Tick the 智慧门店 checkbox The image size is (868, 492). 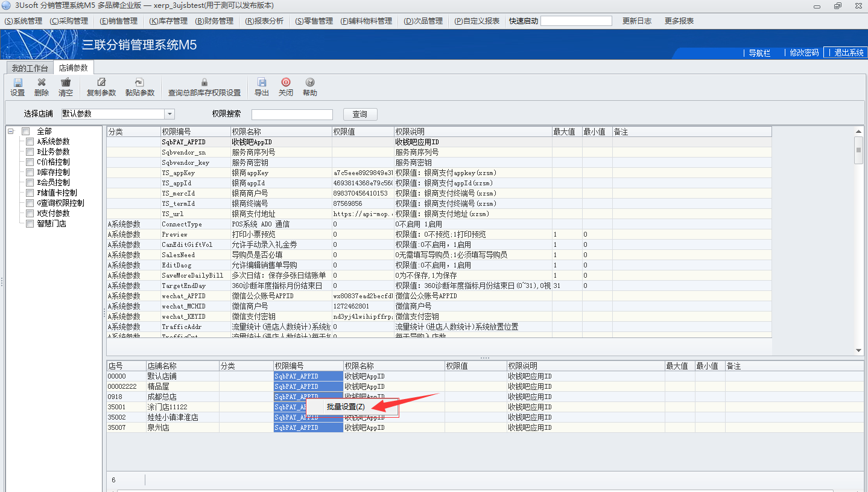coord(30,223)
